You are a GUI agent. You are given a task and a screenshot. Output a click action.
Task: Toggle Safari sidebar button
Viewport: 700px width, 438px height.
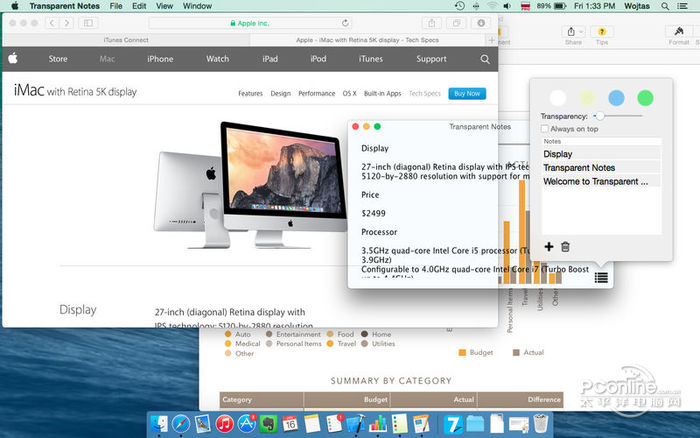(88, 23)
